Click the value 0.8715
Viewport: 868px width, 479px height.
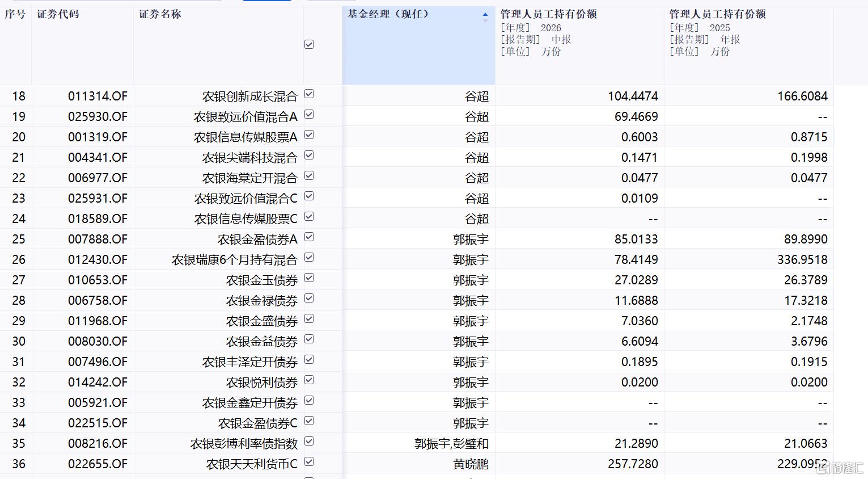coord(809,137)
